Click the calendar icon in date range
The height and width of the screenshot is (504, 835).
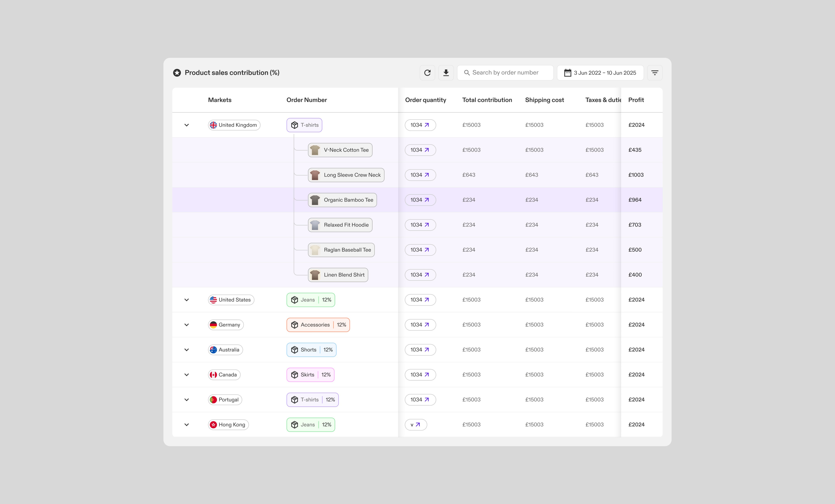[x=567, y=73]
